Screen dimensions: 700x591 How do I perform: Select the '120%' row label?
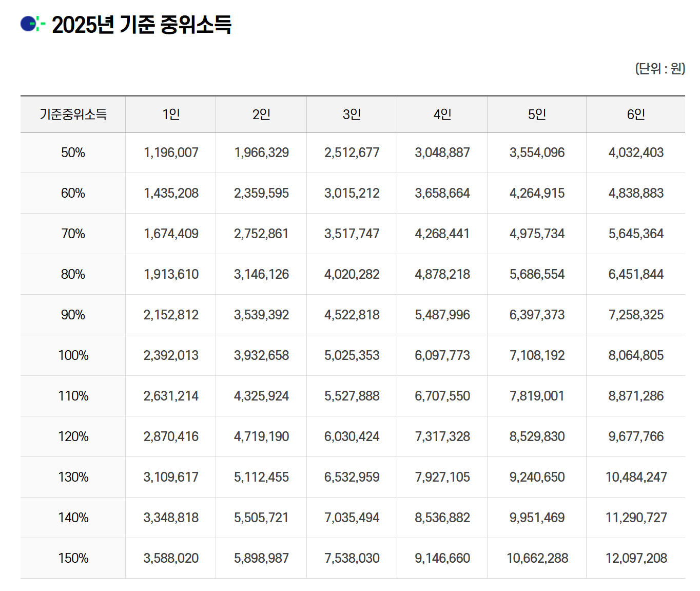(x=73, y=436)
